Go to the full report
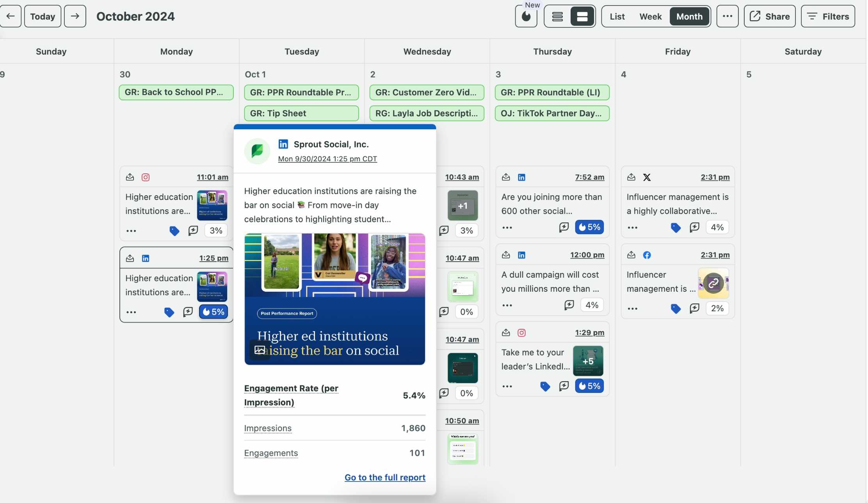This screenshot has width=868, height=503. 385,477
